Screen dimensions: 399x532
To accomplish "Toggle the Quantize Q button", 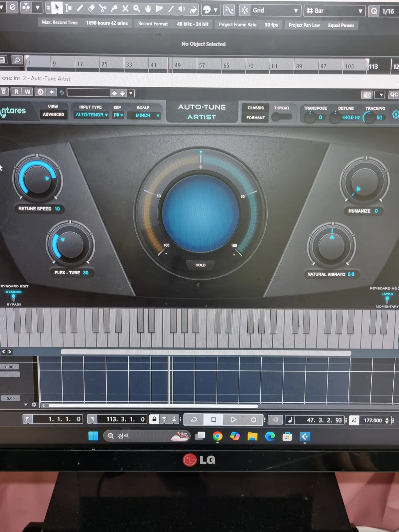I will (x=374, y=11).
